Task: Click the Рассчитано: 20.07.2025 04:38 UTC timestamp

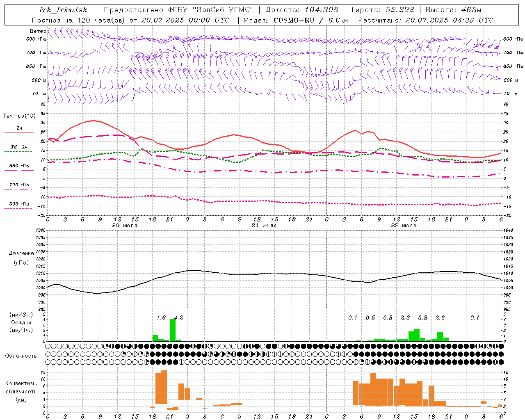Action: (426, 20)
